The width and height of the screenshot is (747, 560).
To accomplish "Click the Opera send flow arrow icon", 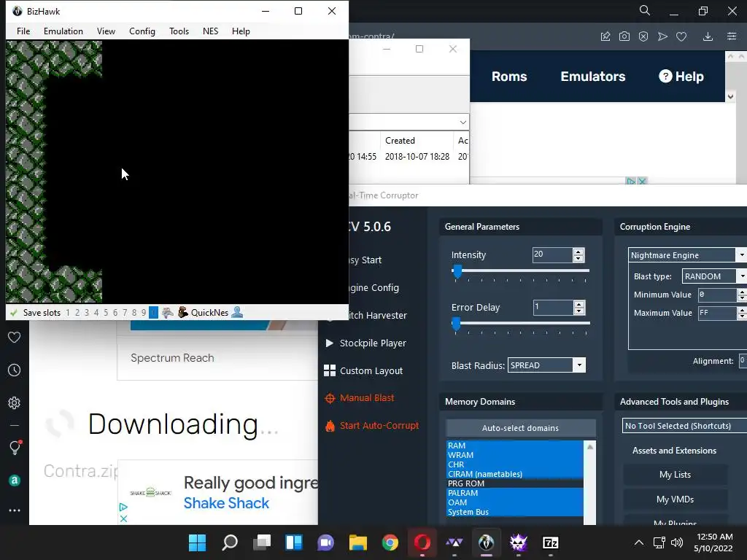I will click(x=662, y=36).
